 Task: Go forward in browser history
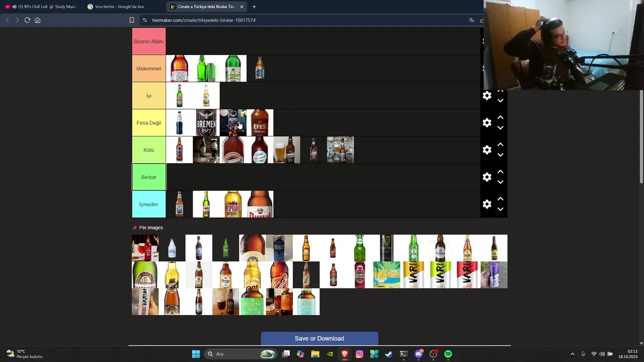coord(17,20)
